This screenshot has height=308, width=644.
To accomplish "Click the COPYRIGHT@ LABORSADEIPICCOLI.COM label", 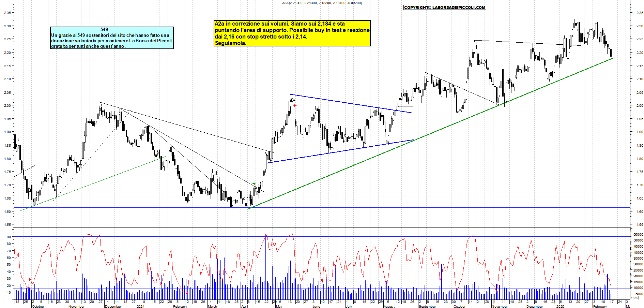I will click(445, 7).
